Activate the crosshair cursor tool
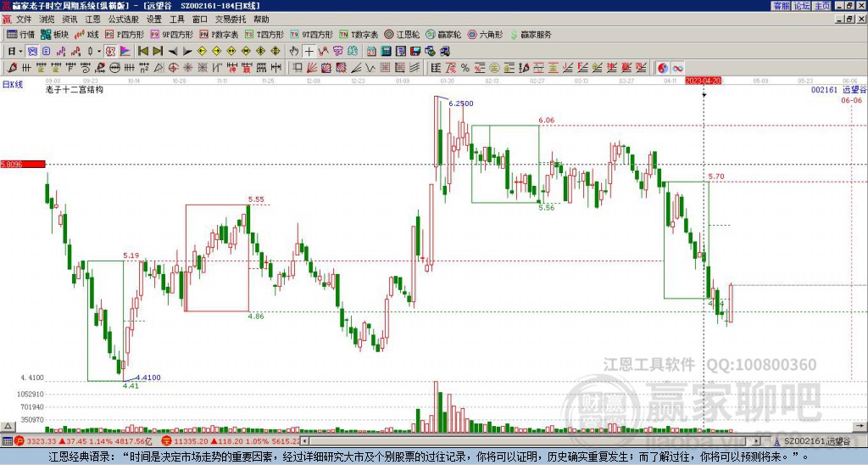The width and height of the screenshot is (868, 465). 309,52
